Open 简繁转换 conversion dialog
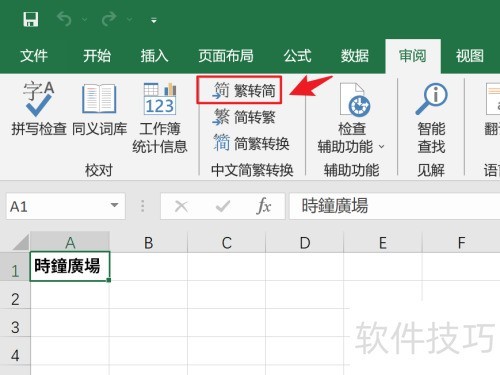Image resolution: width=500 pixels, height=375 pixels. coord(251,144)
